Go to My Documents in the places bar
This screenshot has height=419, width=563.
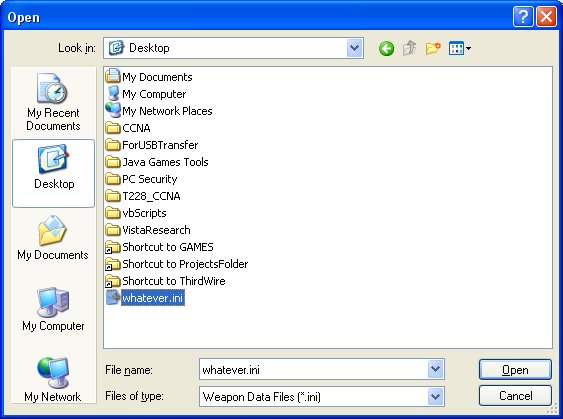coord(53,238)
